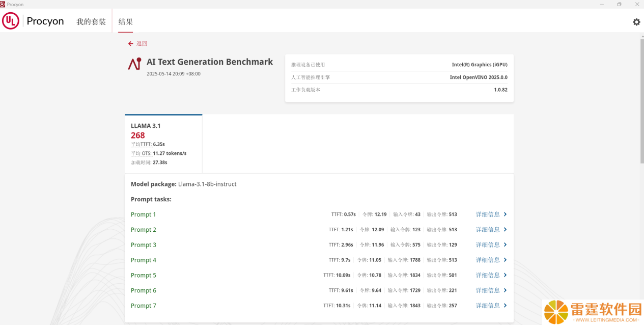644x325 pixels.
Task: Open the settings gear icon
Action: point(636,22)
